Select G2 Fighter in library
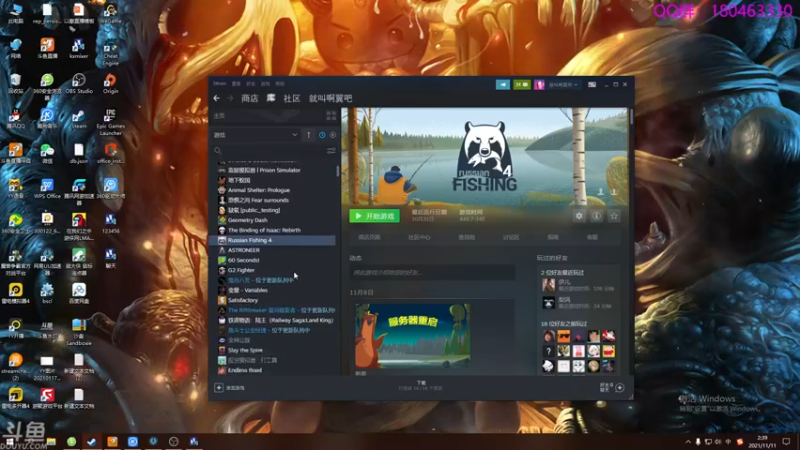800x450 pixels. pos(273,270)
